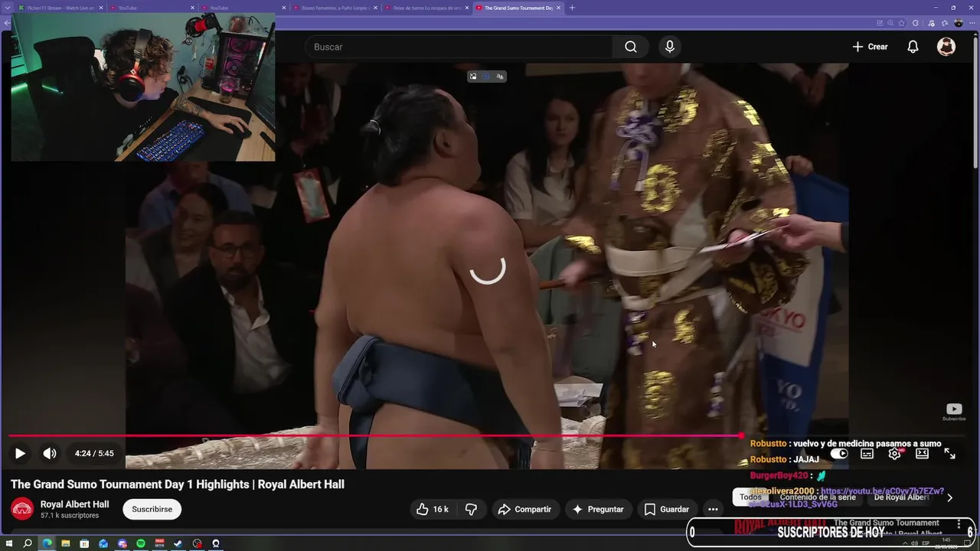Screen dimensions: 980x551
Task: Open Microsoft Edge in taskbar
Action: (x=47, y=543)
